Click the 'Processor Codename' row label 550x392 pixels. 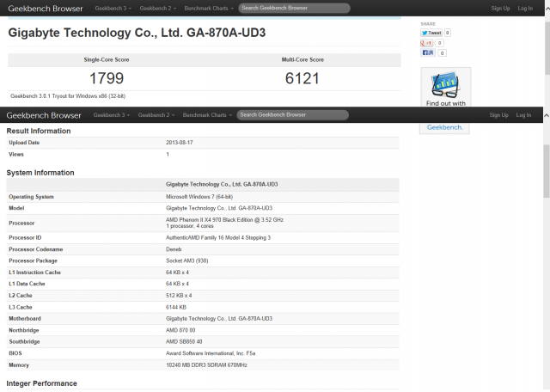(36, 249)
